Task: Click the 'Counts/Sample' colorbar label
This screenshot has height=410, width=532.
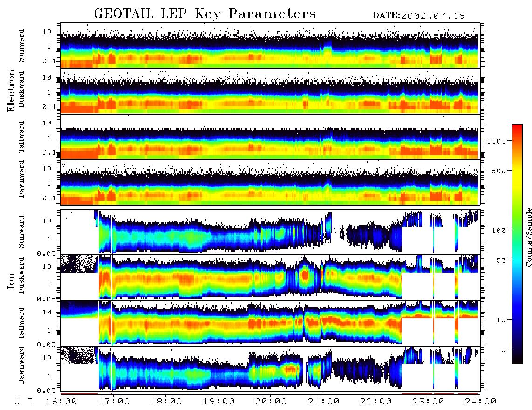Action: point(528,237)
